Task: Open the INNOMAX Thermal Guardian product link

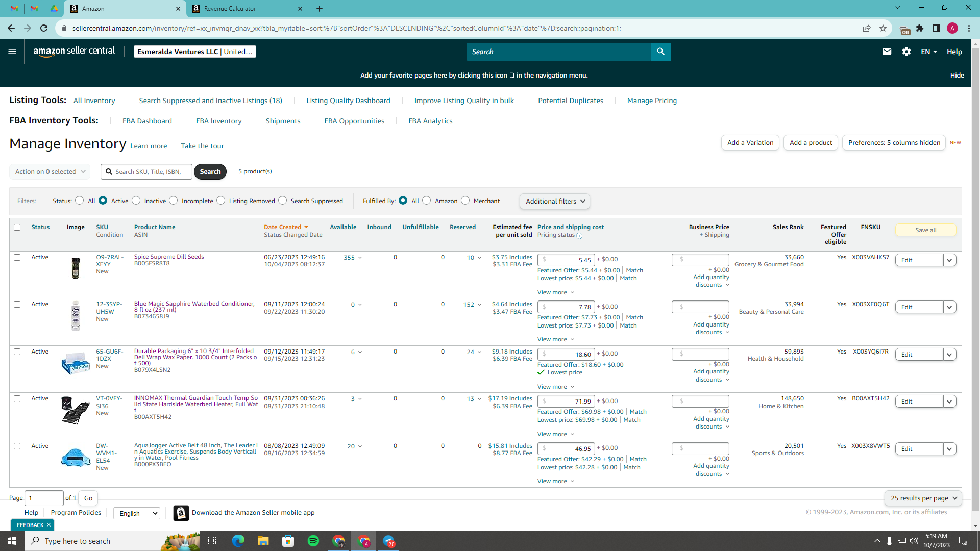Action: (x=196, y=404)
